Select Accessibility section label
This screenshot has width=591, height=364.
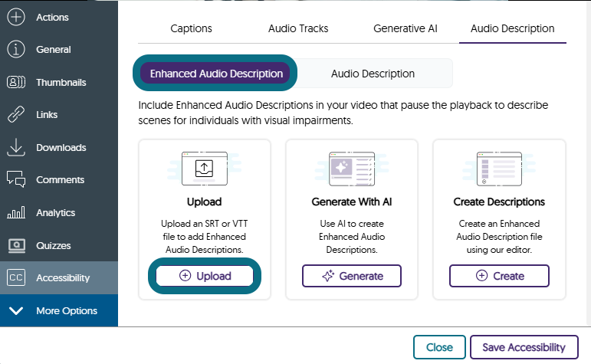pos(63,278)
